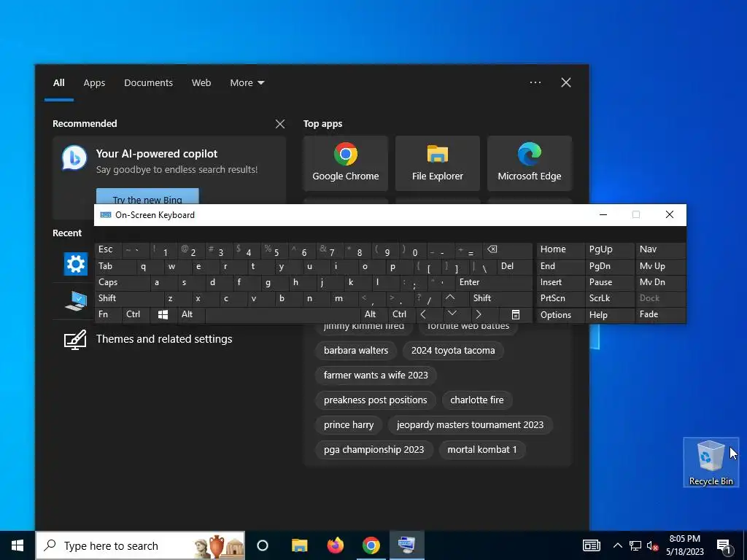Click the Nav key on keyboard
Screen dimensions: 747x560
point(661,249)
